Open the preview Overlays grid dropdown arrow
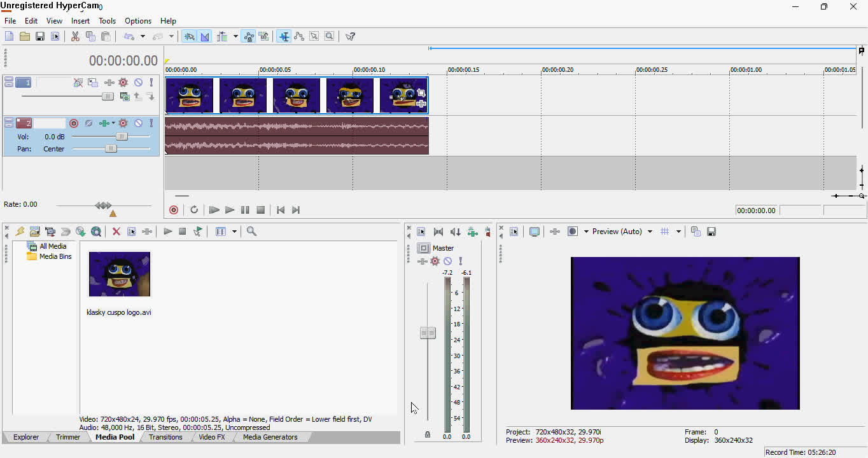The width and height of the screenshot is (868, 458). point(678,232)
